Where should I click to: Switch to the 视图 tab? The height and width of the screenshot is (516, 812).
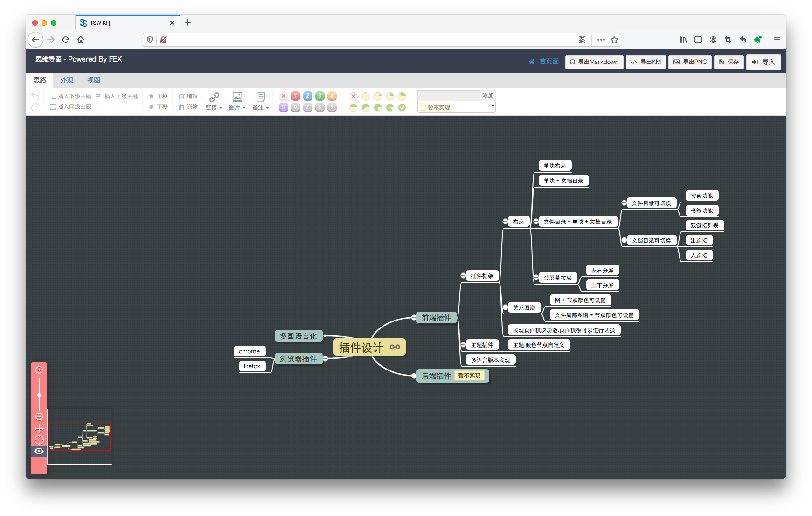(94, 80)
